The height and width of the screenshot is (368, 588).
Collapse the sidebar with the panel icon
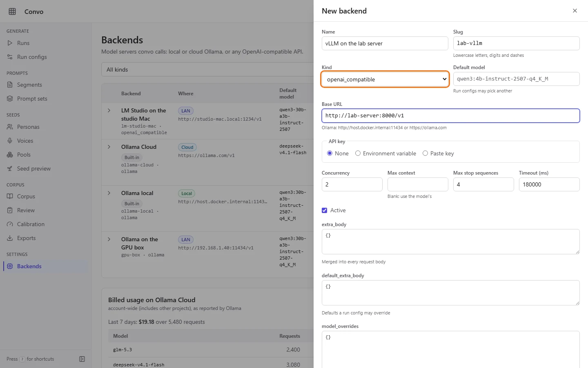[x=82, y=359]
